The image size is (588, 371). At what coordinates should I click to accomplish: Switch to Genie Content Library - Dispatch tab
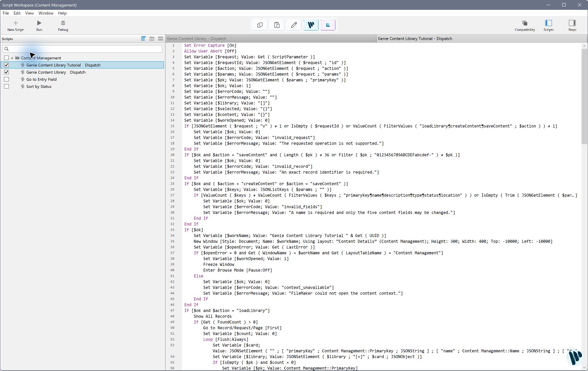tap(271, 39)
